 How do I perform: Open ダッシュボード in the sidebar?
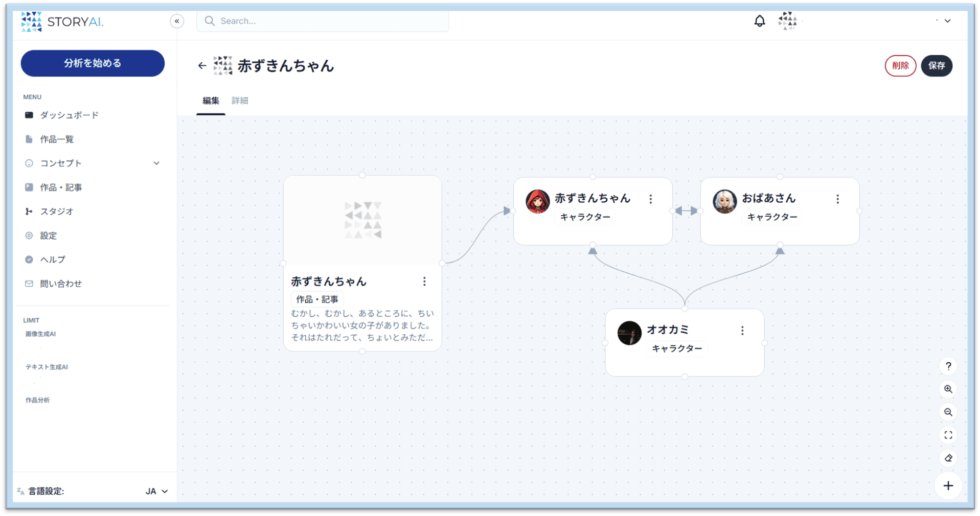point(70,115)
